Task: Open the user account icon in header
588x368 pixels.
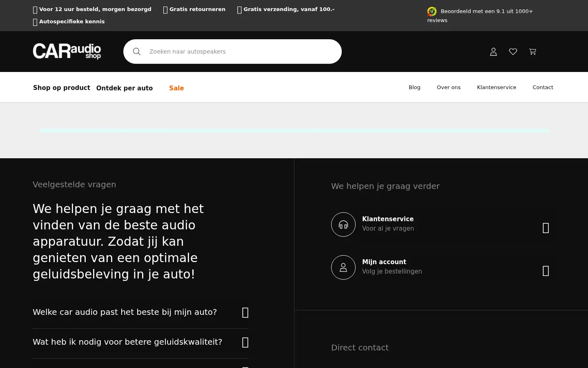Action: pyautogui.click(x=493, y=52)
